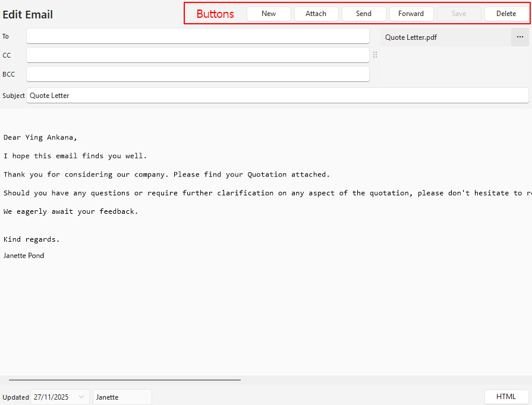Click the greyed-out Save button
This screenshot has width=532, height=405.
[x=459, y=14]
